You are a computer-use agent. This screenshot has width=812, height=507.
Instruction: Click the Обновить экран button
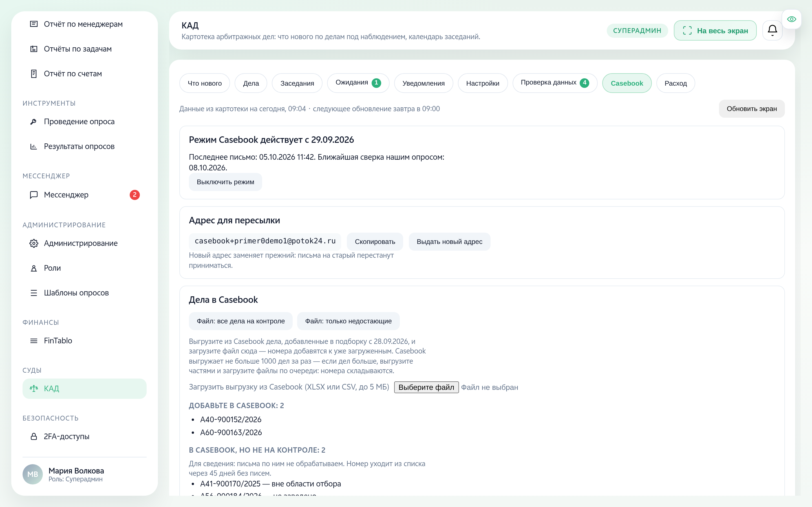coord(752,109)
